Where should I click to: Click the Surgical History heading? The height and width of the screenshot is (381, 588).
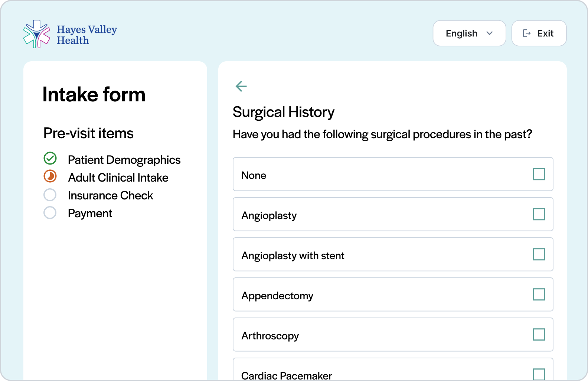click(284, 112)
